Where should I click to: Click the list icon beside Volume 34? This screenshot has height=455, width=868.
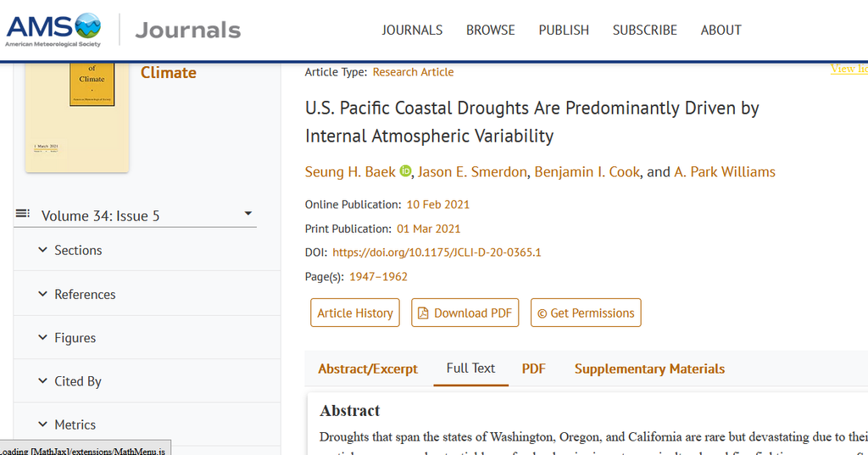tap(23, 214)
